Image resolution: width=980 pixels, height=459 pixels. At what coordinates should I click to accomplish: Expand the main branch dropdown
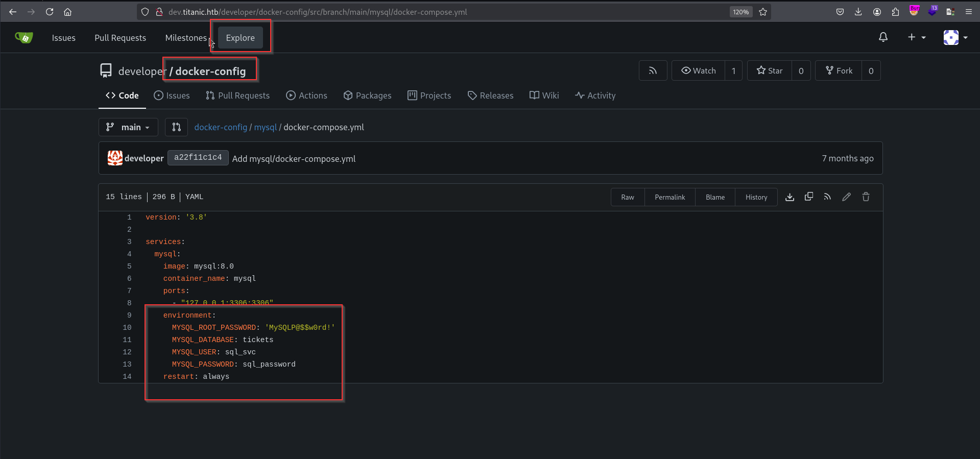128,127
